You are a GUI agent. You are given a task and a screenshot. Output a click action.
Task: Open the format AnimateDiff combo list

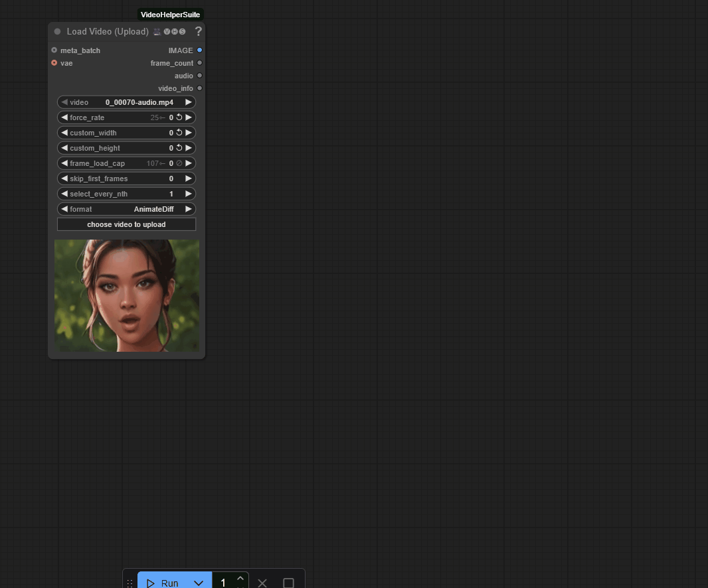point(153,210)
